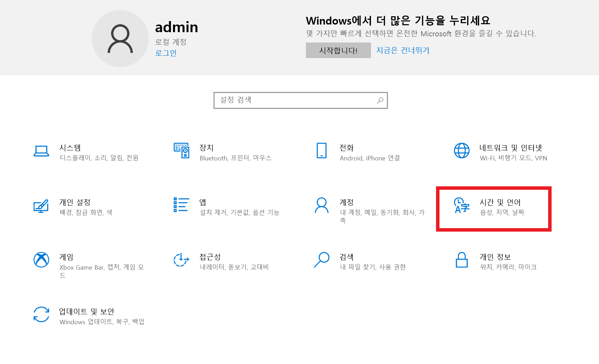Open the 장치 (Devices) icon

point(181,150)
